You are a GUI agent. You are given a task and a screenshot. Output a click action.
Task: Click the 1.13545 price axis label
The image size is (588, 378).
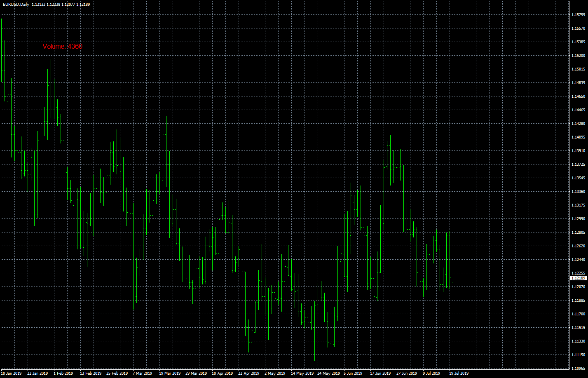[x=578, y=178]
